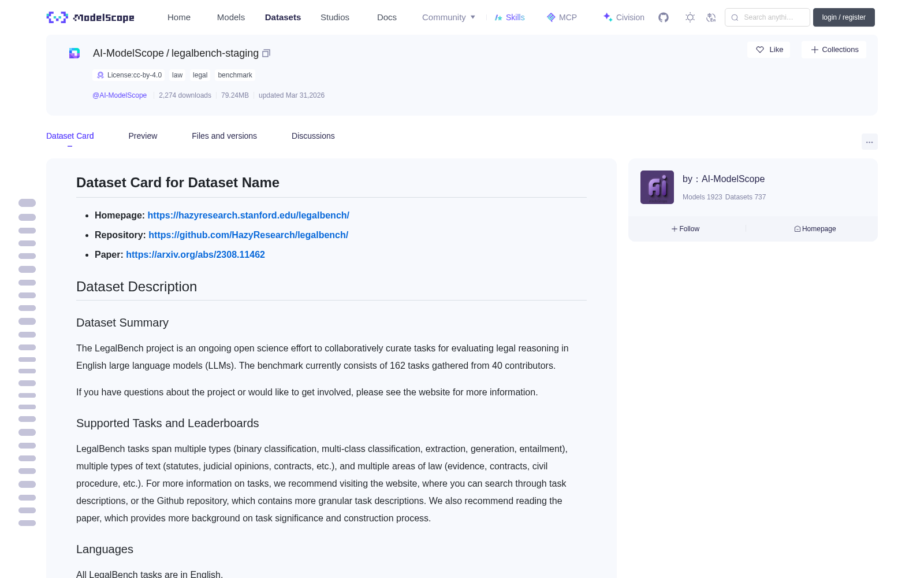Switch to the Discussions tab
This screenshot has width=924, height=578.
tap(313, 136)
